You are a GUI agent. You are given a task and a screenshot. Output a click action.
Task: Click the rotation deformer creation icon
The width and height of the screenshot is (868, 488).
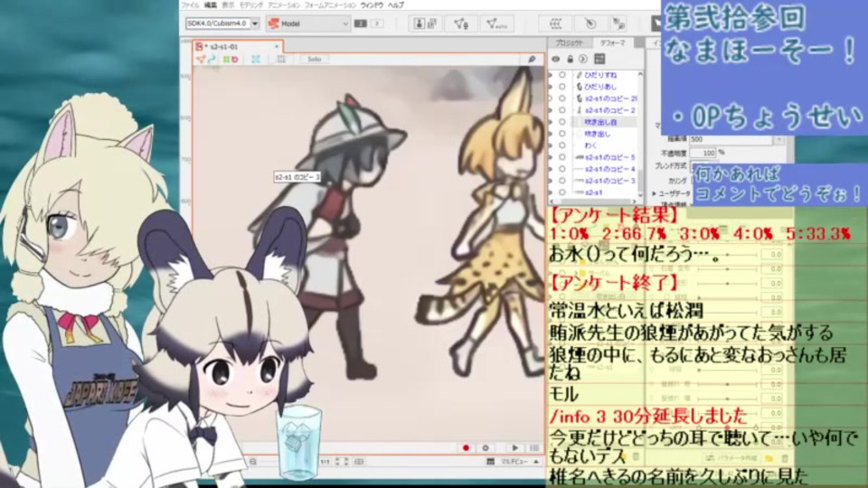[x=590, y=23]
